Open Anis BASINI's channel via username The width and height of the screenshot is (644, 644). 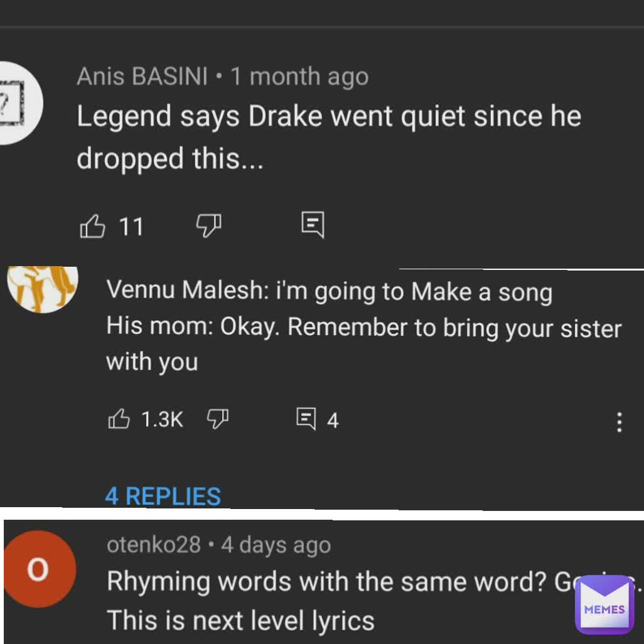pyautogui.click(x=142, y=76)
